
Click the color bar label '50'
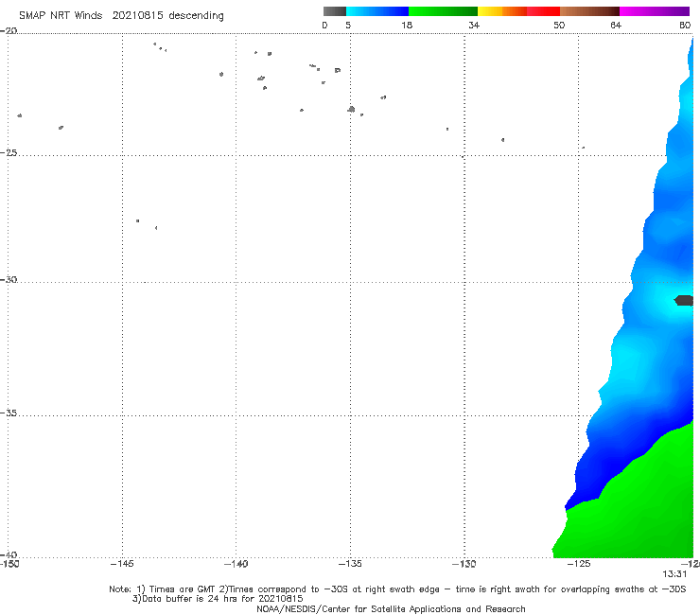point(559,25)
